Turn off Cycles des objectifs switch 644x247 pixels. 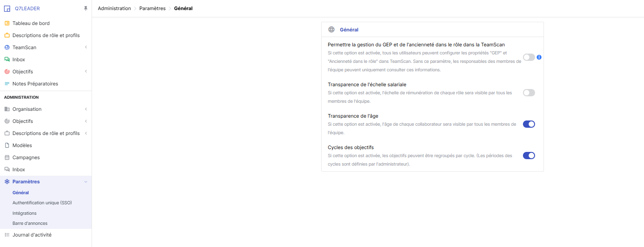coord(529,156)
